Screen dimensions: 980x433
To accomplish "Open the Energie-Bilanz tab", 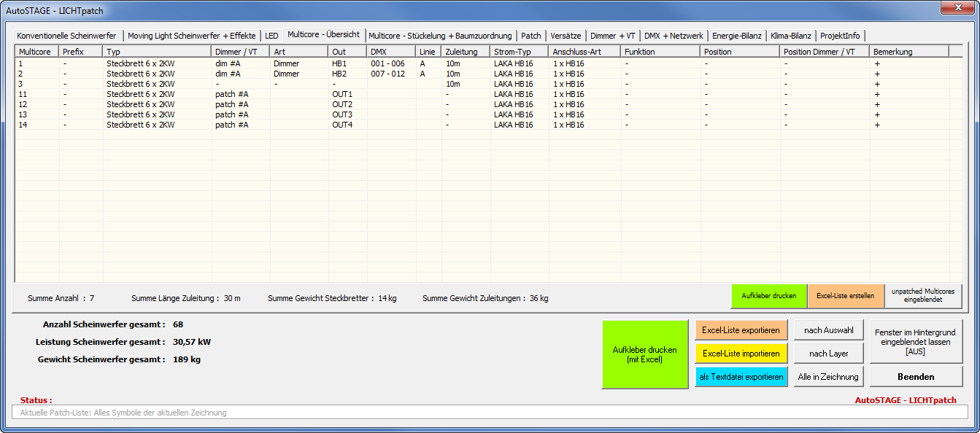I will pyautogui.click(x=736, y=36).
